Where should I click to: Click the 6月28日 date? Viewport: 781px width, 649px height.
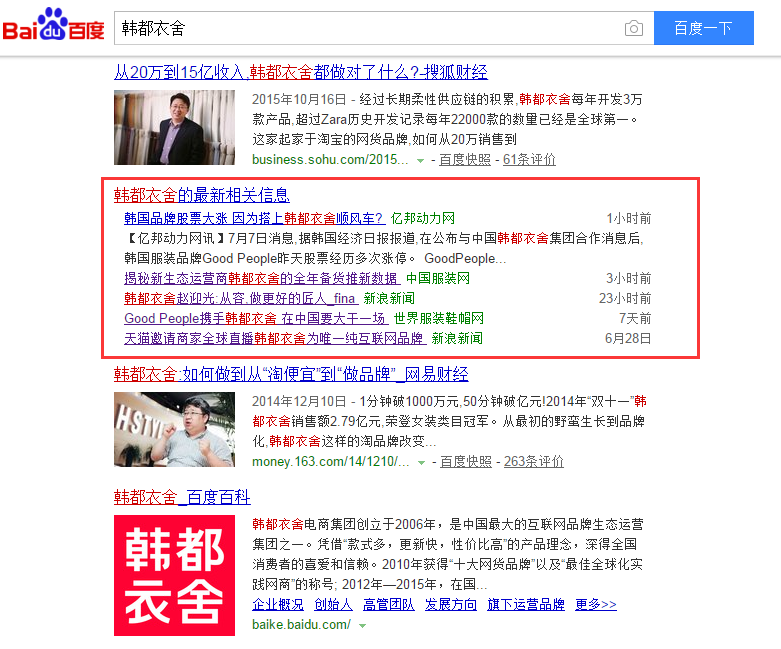click(x=628, y=338)
